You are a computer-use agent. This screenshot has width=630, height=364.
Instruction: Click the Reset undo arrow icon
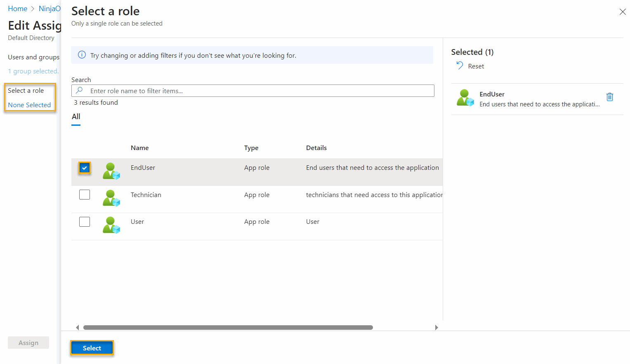(460, 66)
